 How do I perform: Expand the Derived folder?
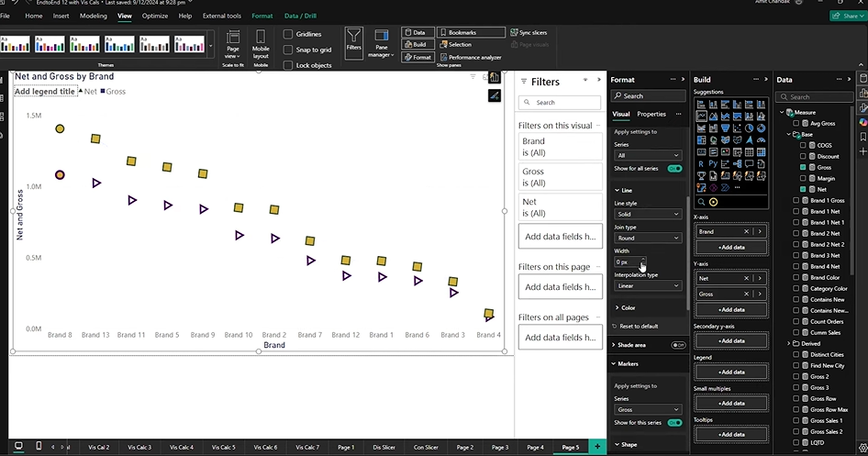[789, 344]
